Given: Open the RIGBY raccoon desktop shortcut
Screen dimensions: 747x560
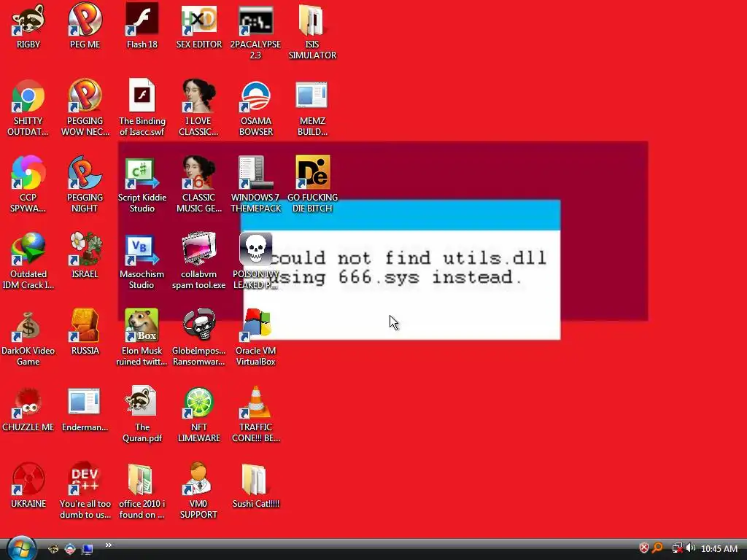Looking at the screenshot, I should coord(28,20).
